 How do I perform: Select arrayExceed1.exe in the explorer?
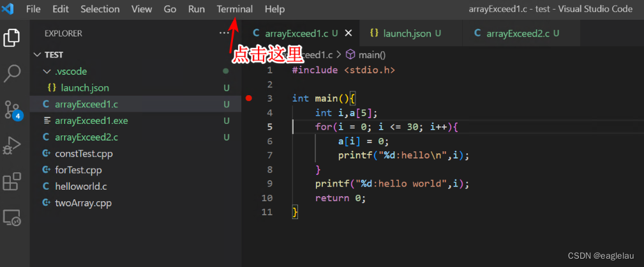point(135,121)
